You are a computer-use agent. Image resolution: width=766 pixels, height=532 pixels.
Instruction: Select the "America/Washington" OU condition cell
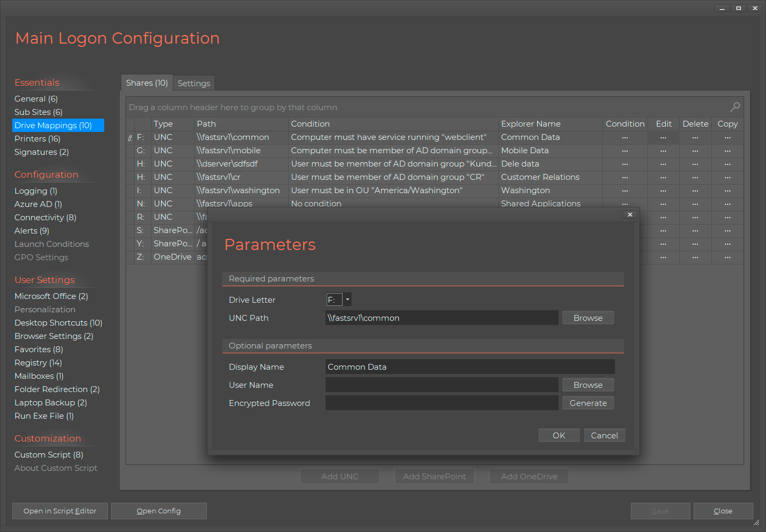pyautogui.click(x=393, y=190)
